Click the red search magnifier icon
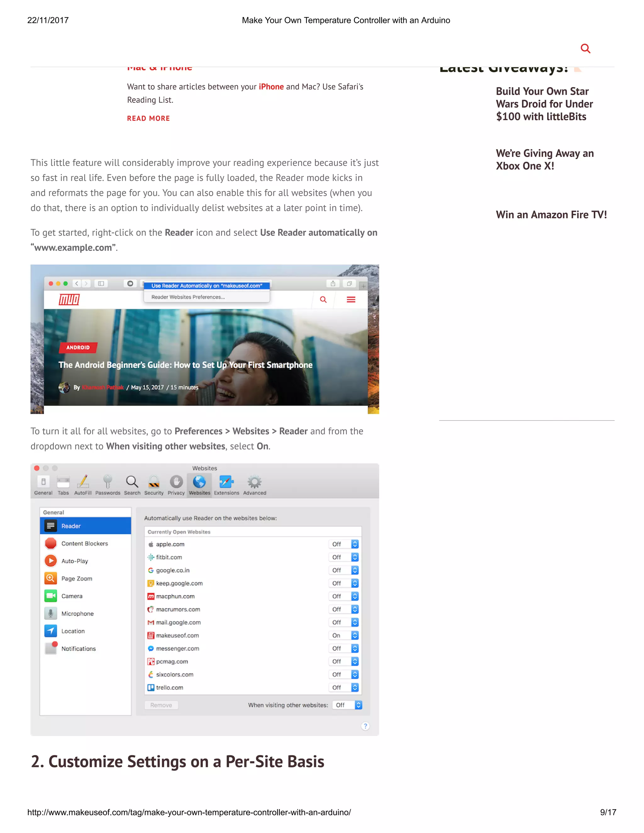The image size is (644, 833). pyautogui.click(x=585, y=48)
